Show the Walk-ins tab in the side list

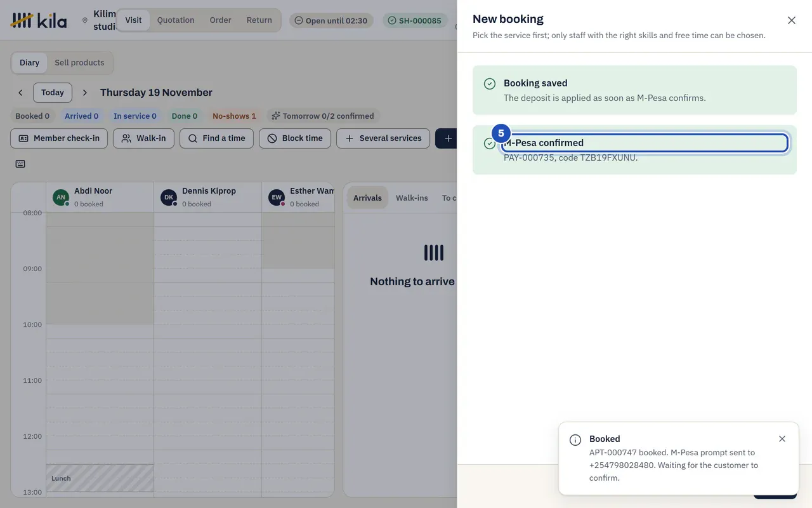point(412,198)
